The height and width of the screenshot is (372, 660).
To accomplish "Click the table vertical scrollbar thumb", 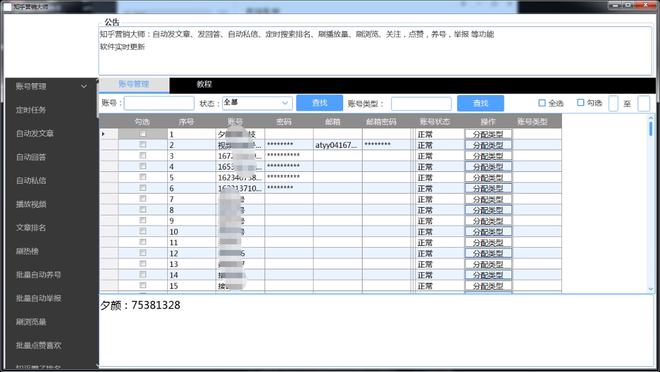I will pyautogui.click(x=651, y=129).
